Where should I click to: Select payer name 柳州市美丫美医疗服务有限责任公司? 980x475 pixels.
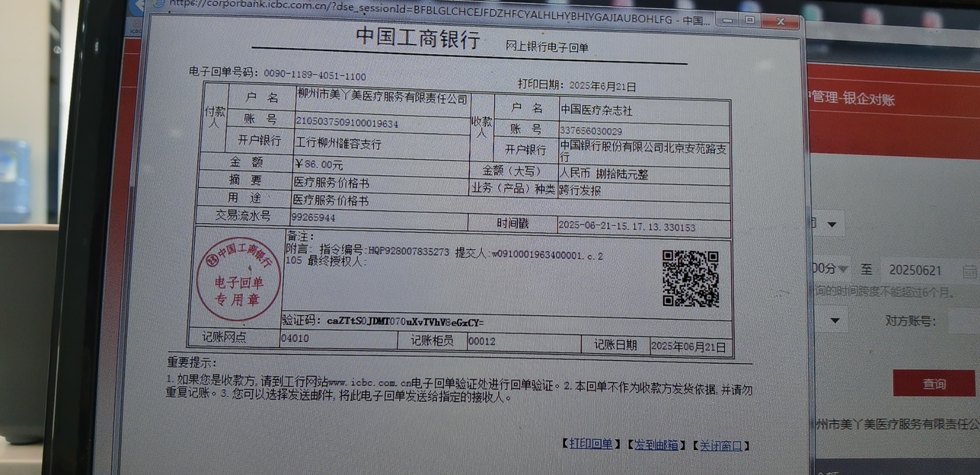click(382, 96)
